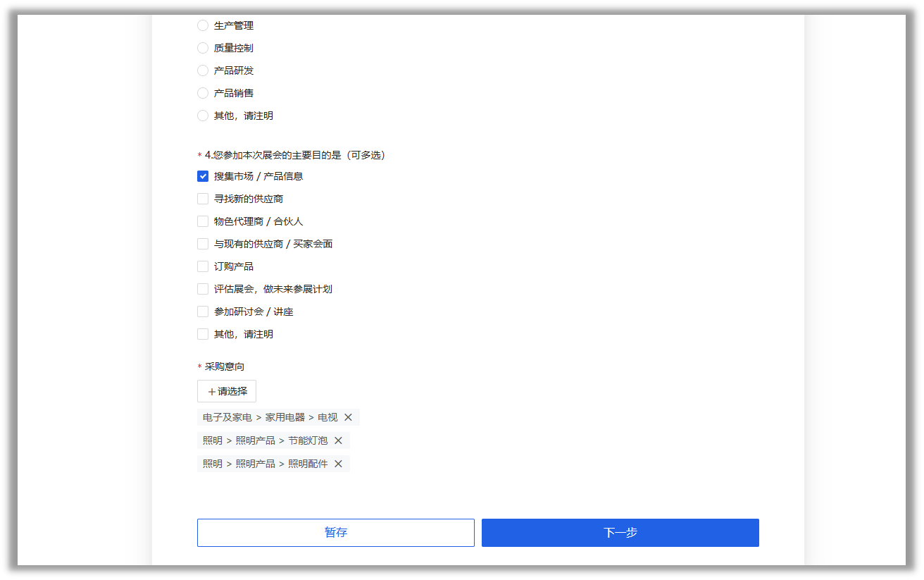924x580 pixels.
Task: Click the 照明 > 照明产品 > 节能灯泡 tag text
Action: tap(266, 440)
